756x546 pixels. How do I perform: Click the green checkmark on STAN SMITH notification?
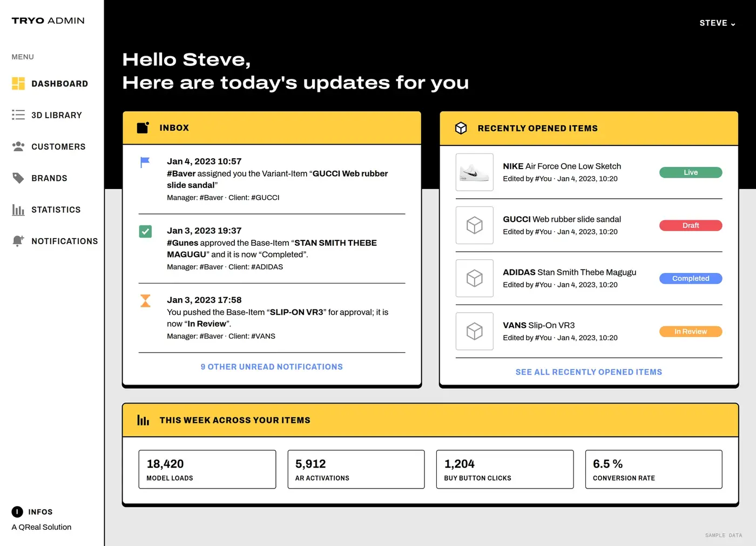coord(145,231)
